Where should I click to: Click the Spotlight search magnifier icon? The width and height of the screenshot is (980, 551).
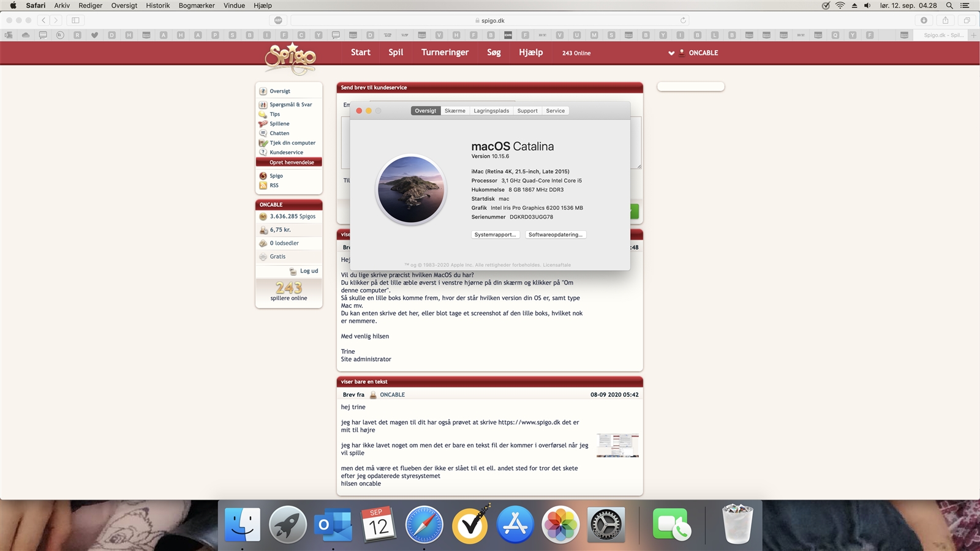coord(949,6)
